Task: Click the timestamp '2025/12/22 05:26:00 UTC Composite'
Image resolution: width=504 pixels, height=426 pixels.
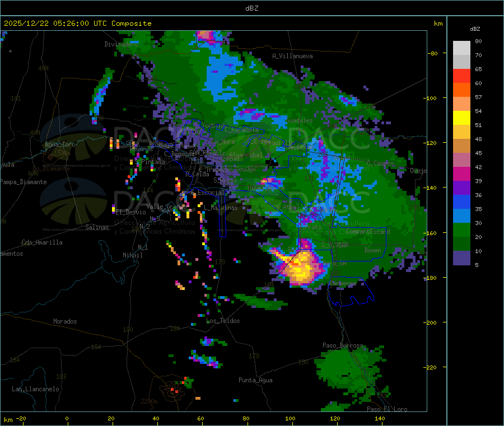Action: [x=77, y=24]
